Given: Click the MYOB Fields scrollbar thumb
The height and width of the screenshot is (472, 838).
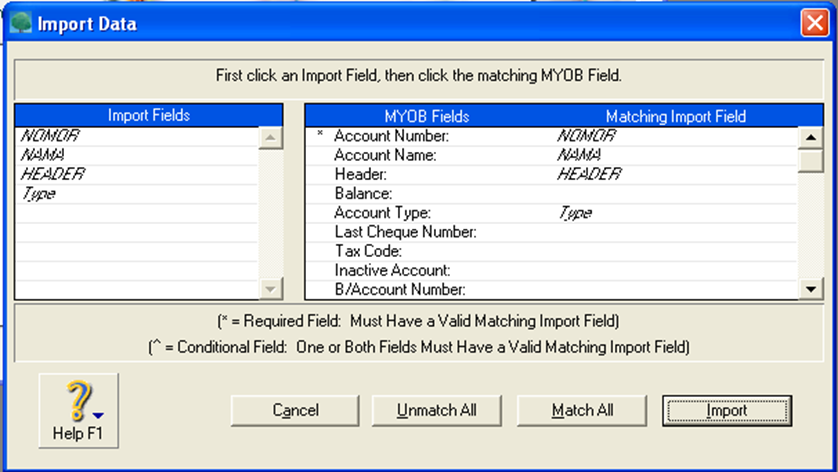Looking at the screenshot, I should click(811, 161).
